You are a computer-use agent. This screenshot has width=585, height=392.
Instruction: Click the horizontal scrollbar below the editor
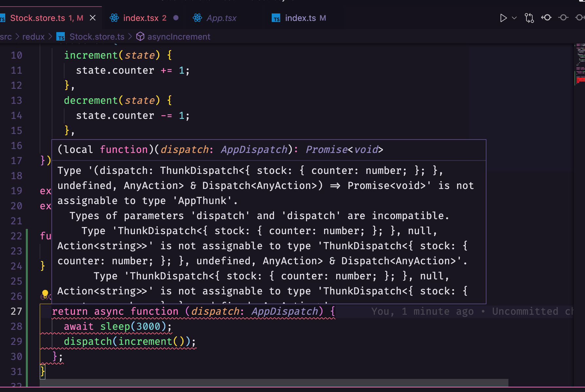click(274, 383)
